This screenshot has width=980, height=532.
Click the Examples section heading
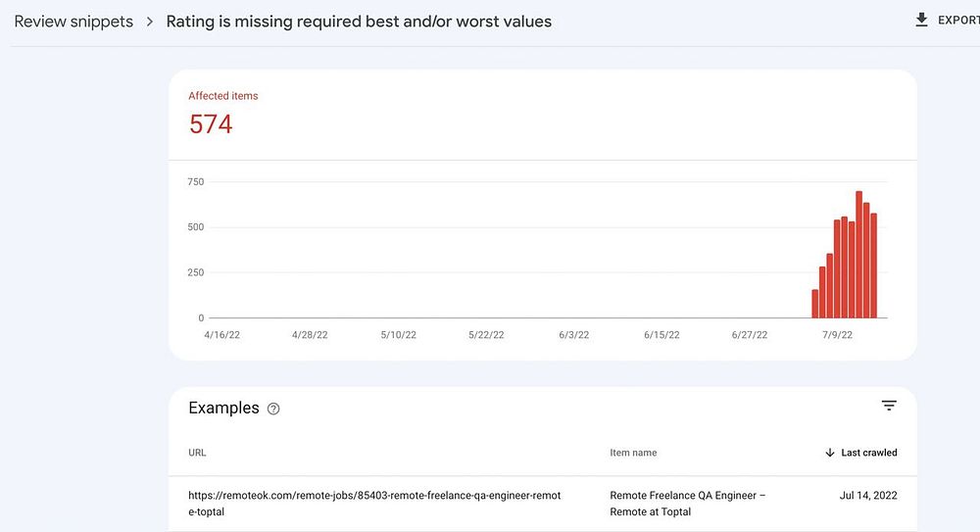point(223,409)
